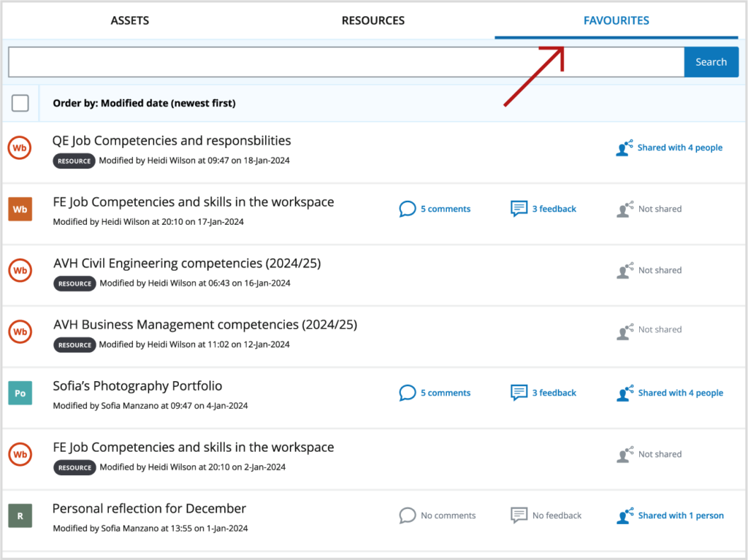Tick the select-all checkbox beside Order by

[x=20, y=103]
